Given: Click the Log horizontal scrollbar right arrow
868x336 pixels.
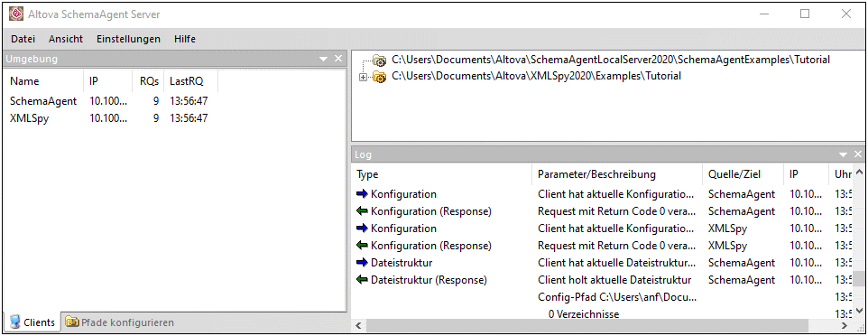Looking at the screenshot, I should point(845,325).
